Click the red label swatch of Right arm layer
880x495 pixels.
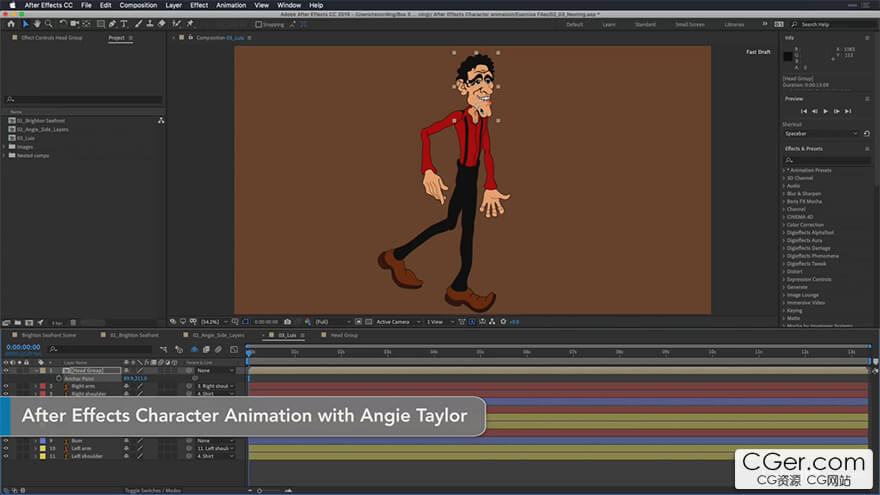(x=43, y=386)
